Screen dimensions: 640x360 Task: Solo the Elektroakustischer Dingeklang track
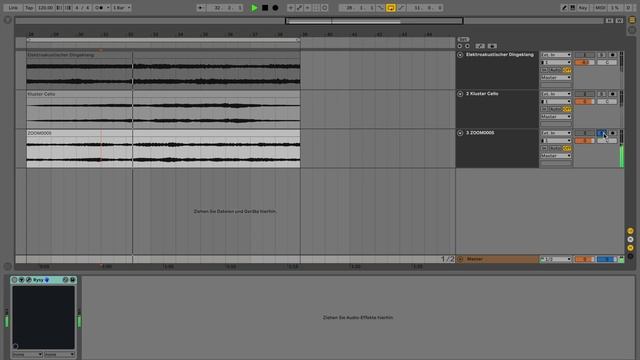click(x=602, y=55)
